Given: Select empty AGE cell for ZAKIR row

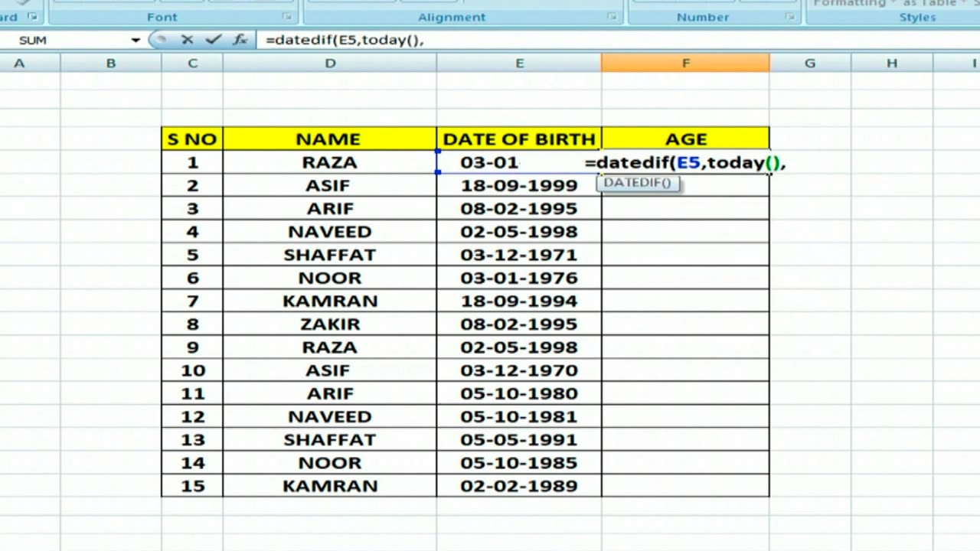Looking at the screenshot, I should tap(685, 324).
